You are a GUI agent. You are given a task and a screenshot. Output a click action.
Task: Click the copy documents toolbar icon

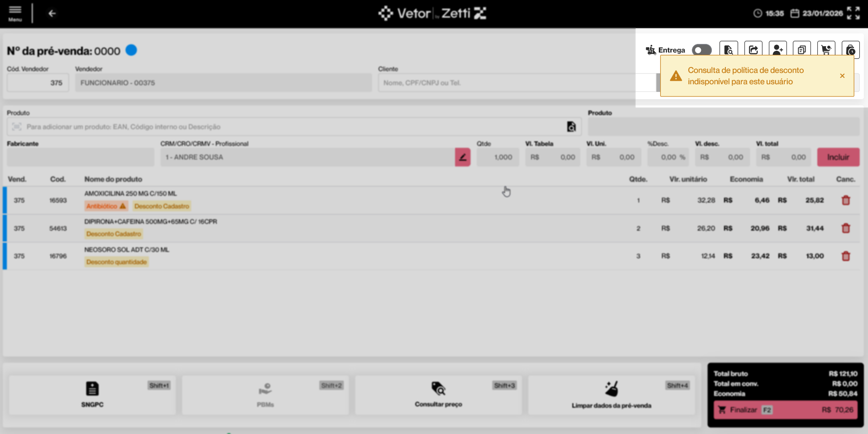[x=802, y=49]
